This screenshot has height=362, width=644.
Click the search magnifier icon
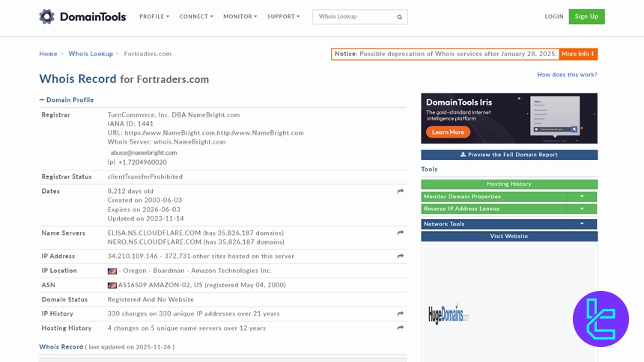tap(399, 16)
